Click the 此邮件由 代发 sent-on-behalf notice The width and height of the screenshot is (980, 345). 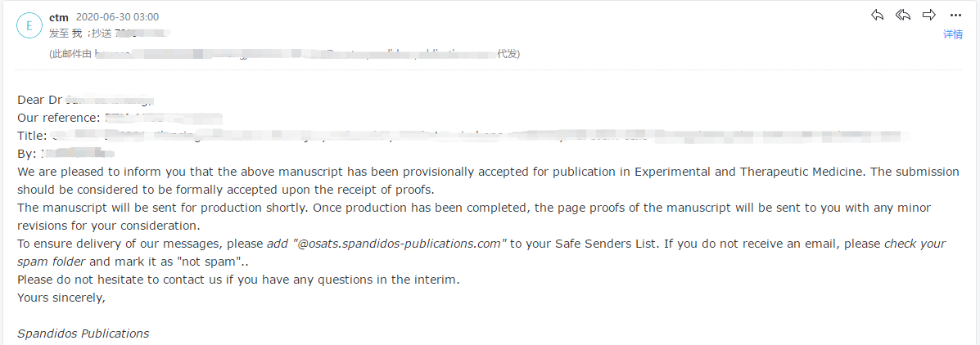point(285,54)
